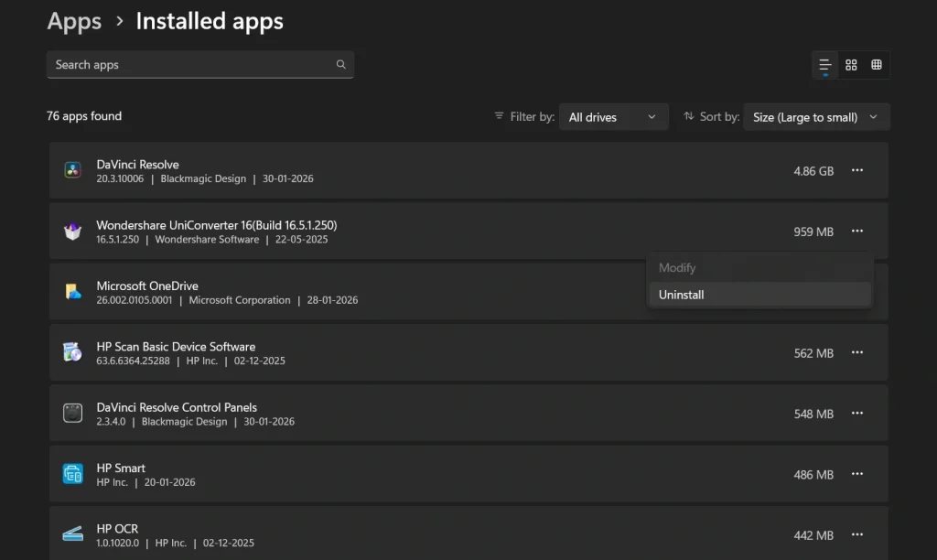Select the HP Smart app icon

coord(72,474)
